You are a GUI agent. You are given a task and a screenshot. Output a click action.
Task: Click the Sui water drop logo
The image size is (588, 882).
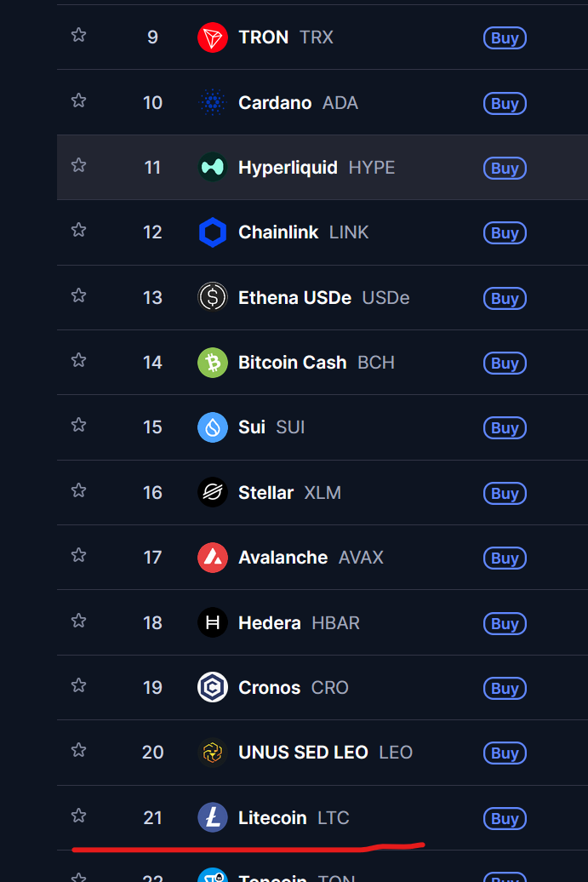pyautogui.click(x=213, y=427)
